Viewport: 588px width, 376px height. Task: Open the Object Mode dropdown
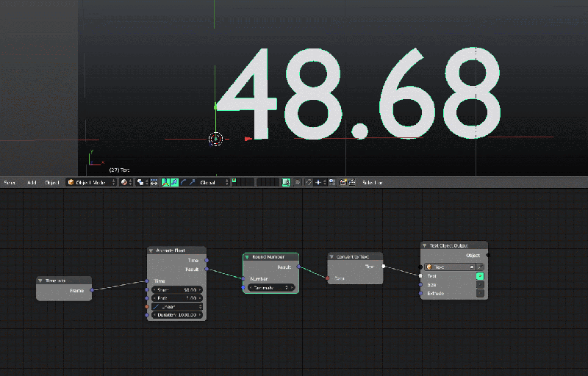click(91, 182)
